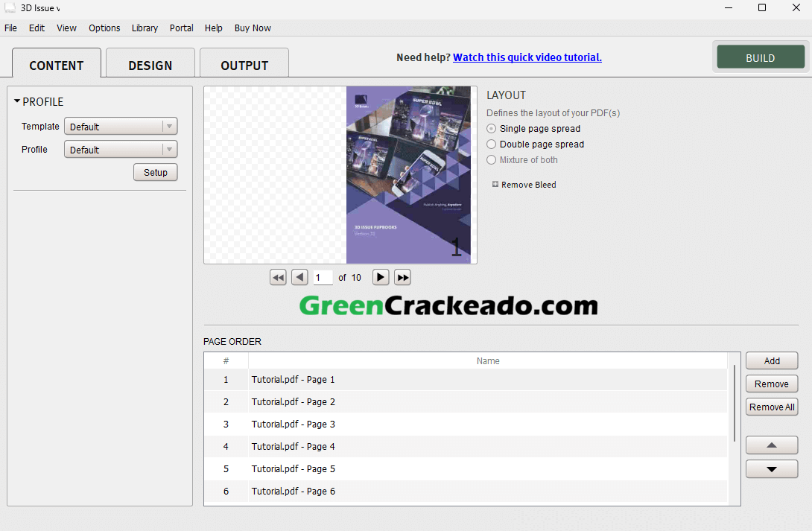Screen dimensions: 812x531
Task: Go back one page with previous arrow icon
Action: point(299,277)
